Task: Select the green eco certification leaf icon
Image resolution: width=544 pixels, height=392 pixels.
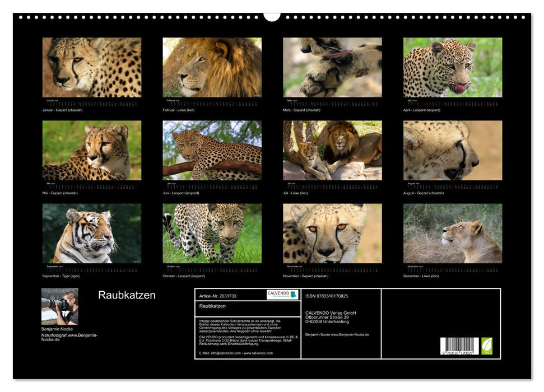Action: click(x=487, y=345)
